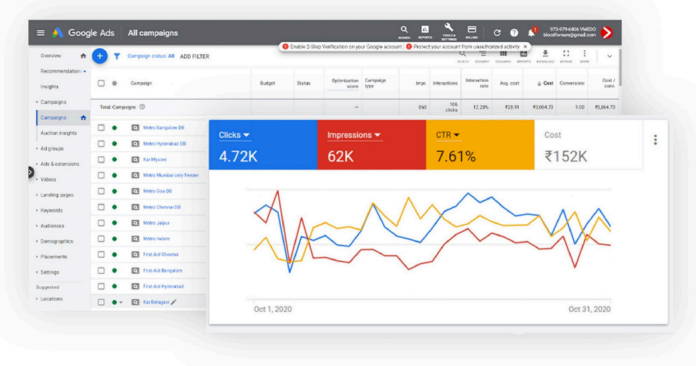Open the Columns selector icon
Screen dimensions: 696x366
tap(503, 56)
